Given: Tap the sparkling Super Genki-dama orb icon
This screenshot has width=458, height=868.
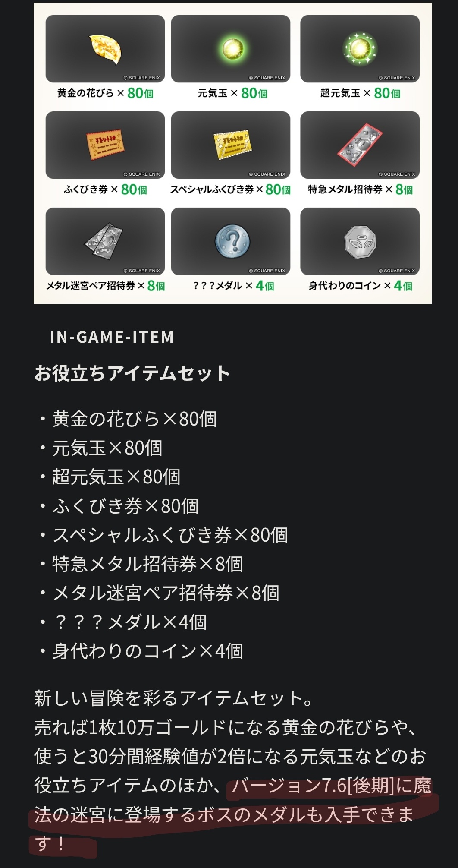Looking at the screenshot, I should (x=360, y=49).
